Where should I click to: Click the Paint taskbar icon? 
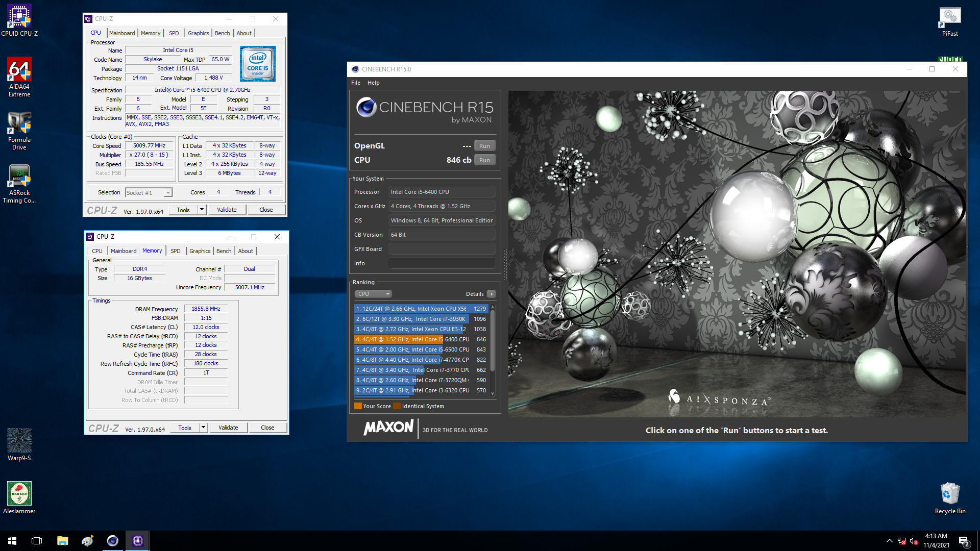click(87, 541)
